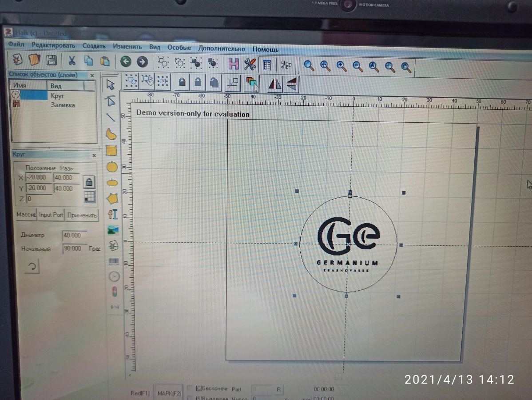
Task: Cut selection with the scissors icon
Action: [x=71, y=61]
